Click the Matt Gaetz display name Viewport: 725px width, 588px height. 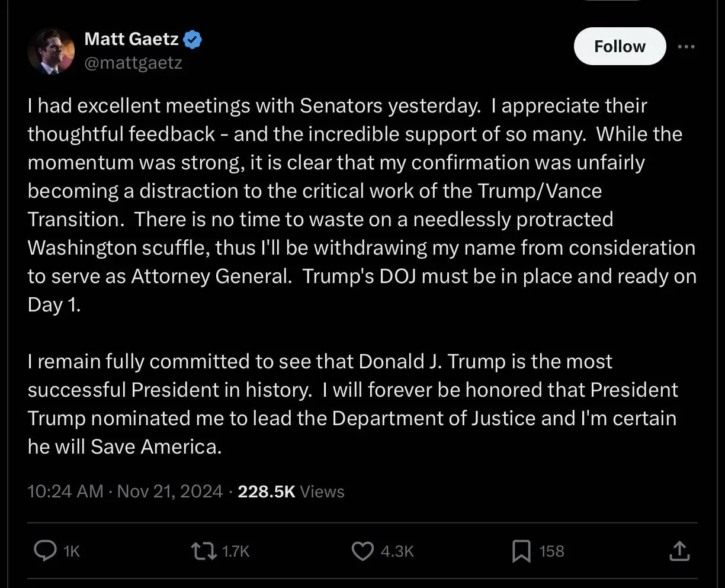(x=131, y=39)
